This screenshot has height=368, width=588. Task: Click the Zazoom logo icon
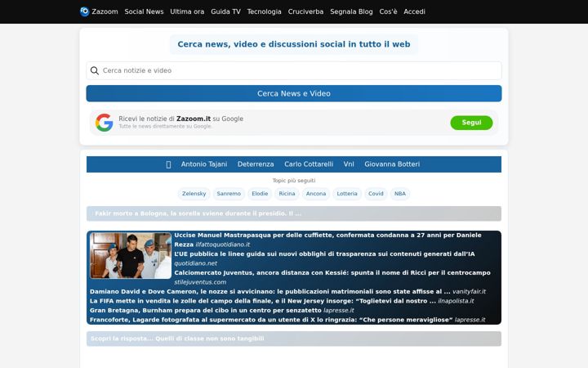click(x=85, y=11)
